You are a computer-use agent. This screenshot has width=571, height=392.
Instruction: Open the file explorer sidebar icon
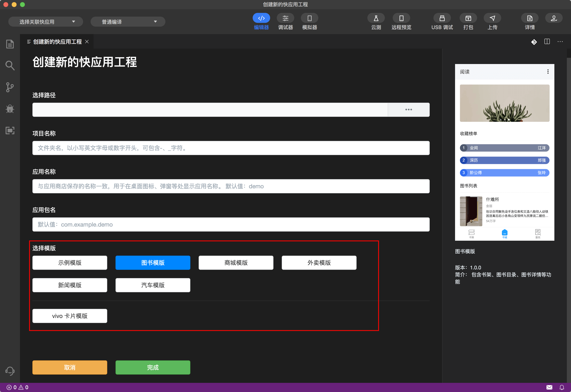click(x=10, y=44)
